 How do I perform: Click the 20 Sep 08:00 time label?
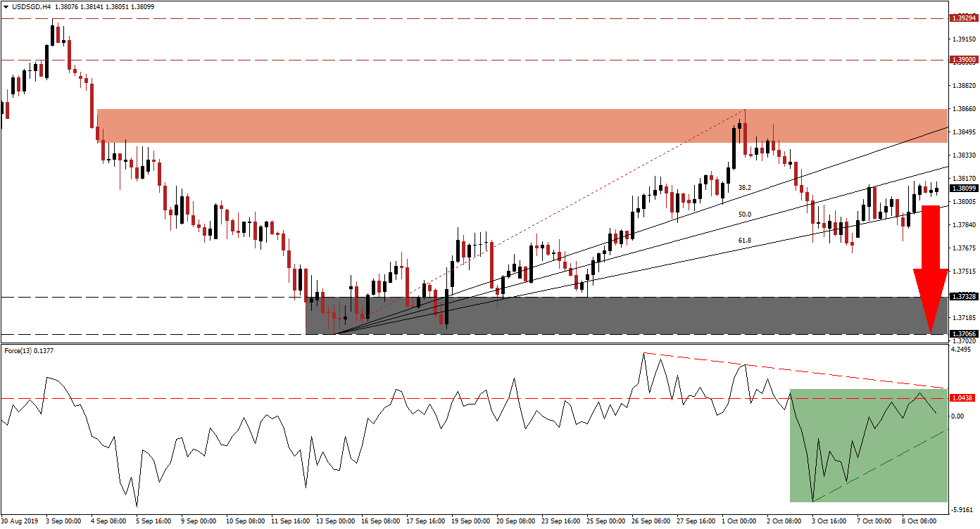[x=515, y=523]
